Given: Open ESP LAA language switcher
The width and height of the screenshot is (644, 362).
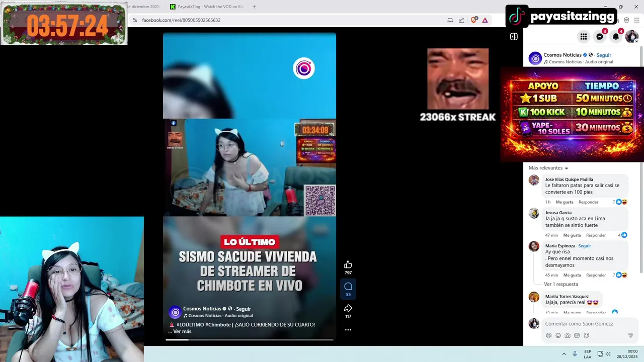Looking at the screenshot, I should [588, 354].
